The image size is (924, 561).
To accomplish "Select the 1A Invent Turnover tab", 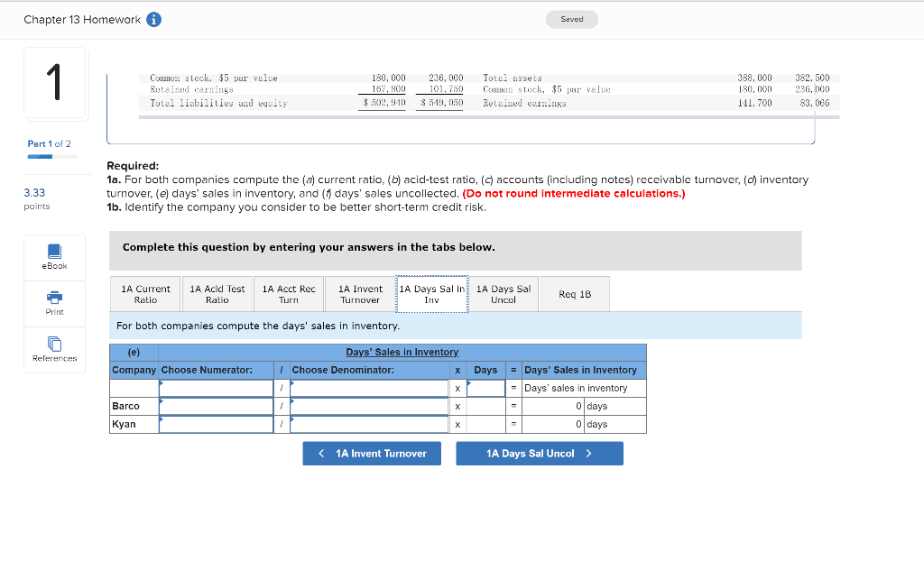I will [359, 293].
